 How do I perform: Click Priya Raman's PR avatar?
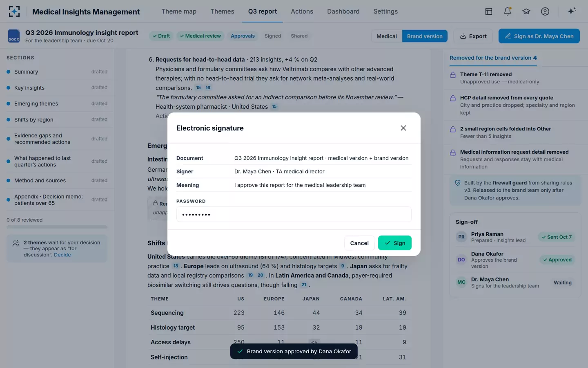(461, 237)
